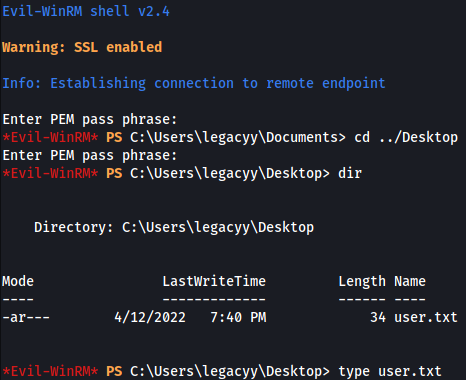Click the Length column header
The image size is (466, 380).
coord(362,282)
